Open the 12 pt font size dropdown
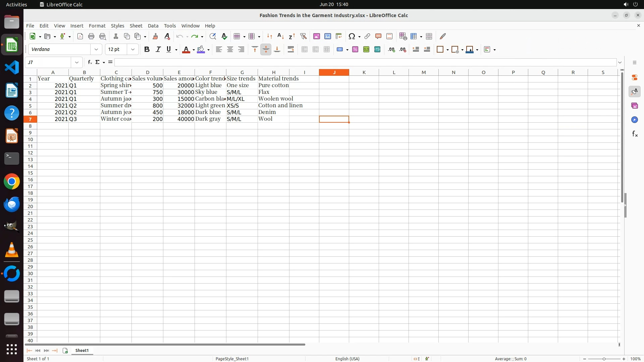The width and height of the screenshot is (644, 362). click(133, 50)
